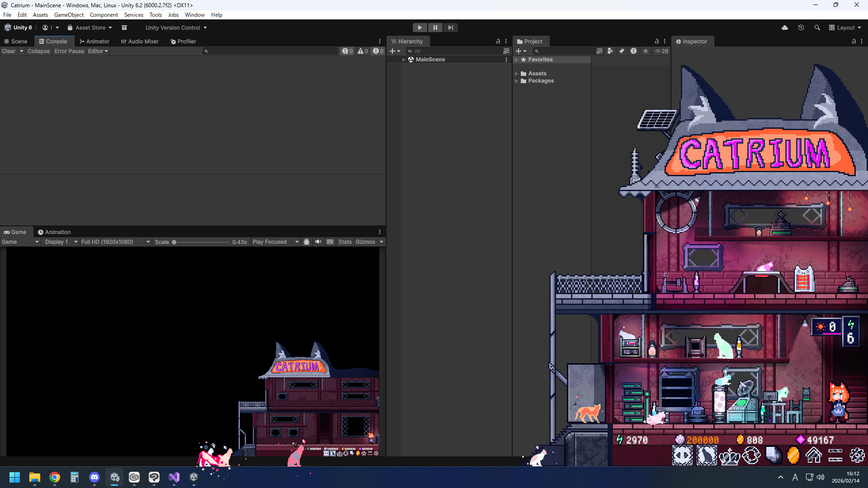868x488 pixels.
Task: Click the Pause button in the toolbar
Action: pos(435,28)
